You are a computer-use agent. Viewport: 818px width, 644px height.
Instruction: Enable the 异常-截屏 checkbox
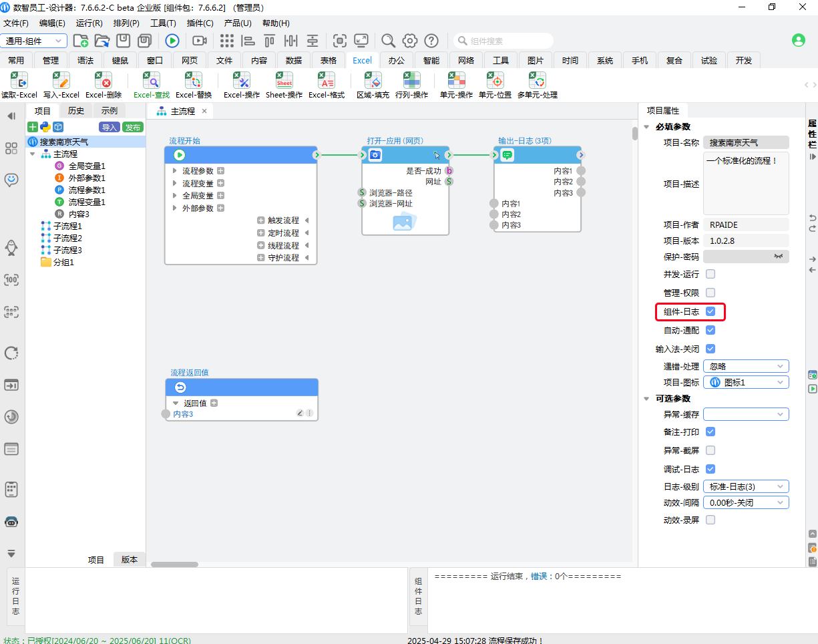point(710,450)
